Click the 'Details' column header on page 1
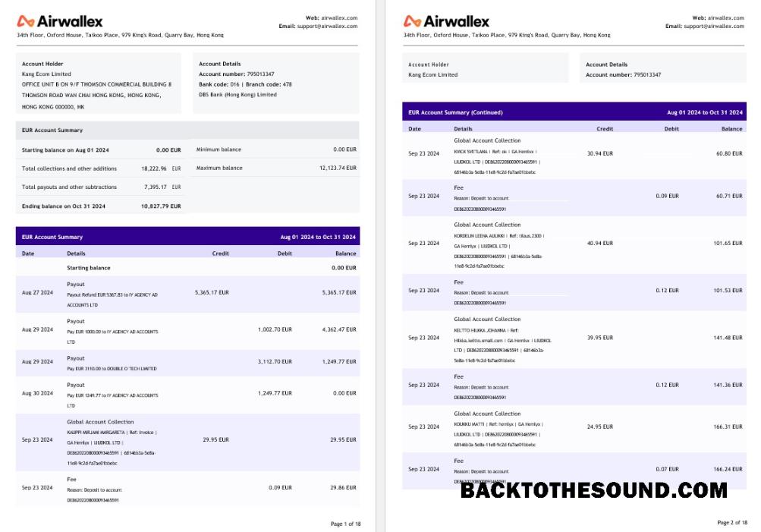Image resolution: width=761 pixels, height=532 pixels. (x=76, y=253)
